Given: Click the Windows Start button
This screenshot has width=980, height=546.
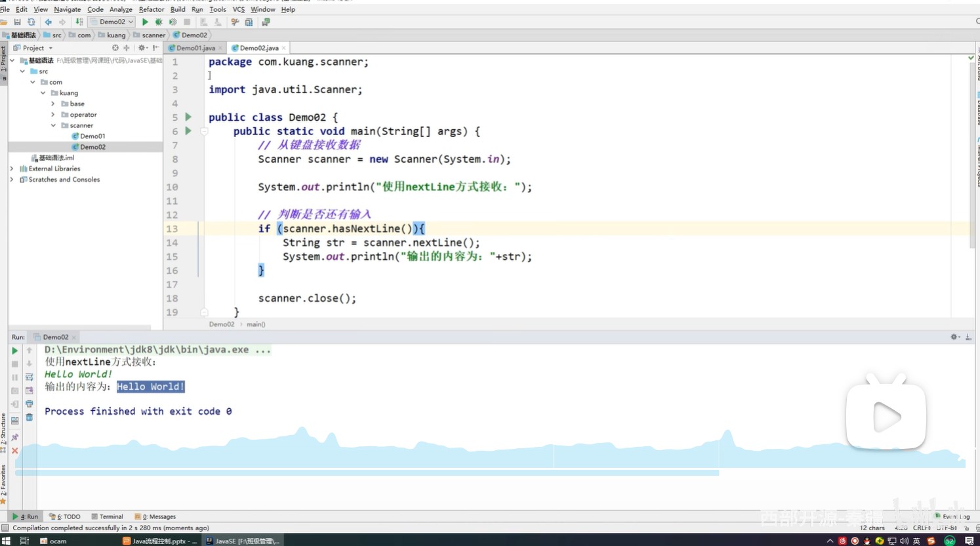Looking at the screenshot, I should pyautogui.click(x=6, y=541).
